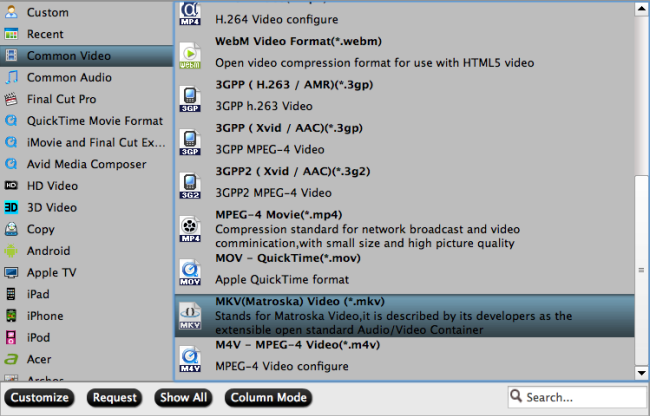Click the QuickTime Movie Format label
650x416 pixels.
coord(95,121)
